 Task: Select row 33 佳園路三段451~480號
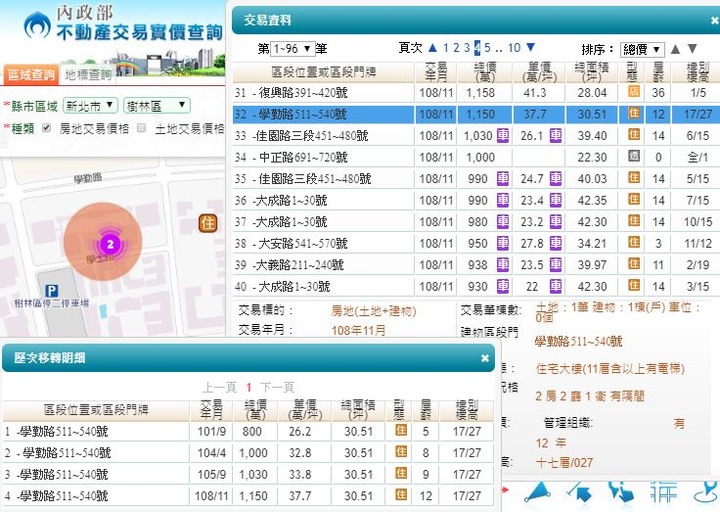pos(476,135)
